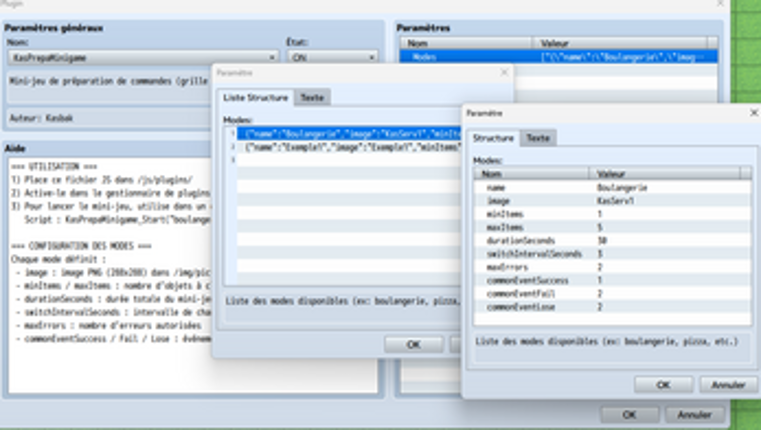Select the durationSeconds parameter row
The image size is (761, 430).
coord(612,240)
